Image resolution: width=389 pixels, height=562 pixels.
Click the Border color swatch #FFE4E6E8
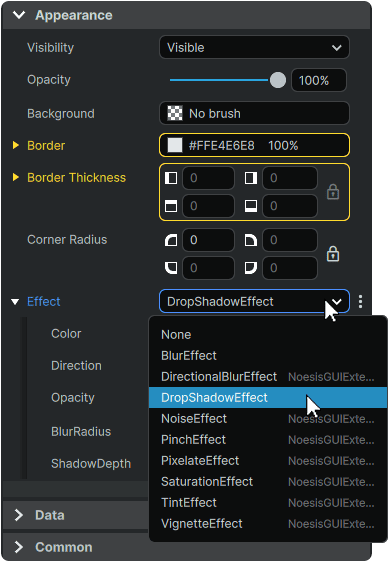175,146
